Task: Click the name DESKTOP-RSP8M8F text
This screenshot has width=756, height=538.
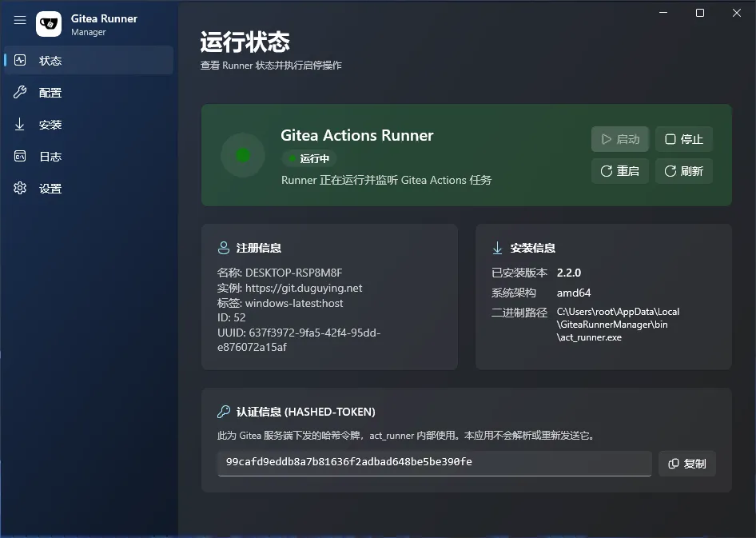Action: (x=293, y=273)
